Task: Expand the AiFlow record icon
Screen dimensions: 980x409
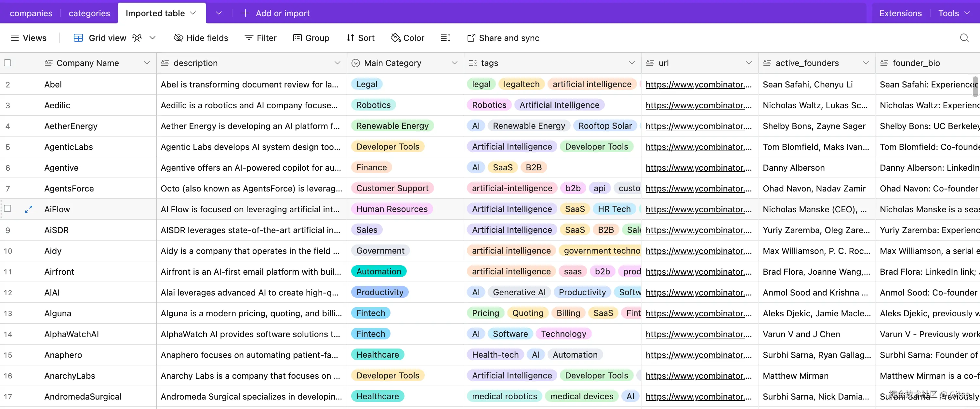Action: 29,209
